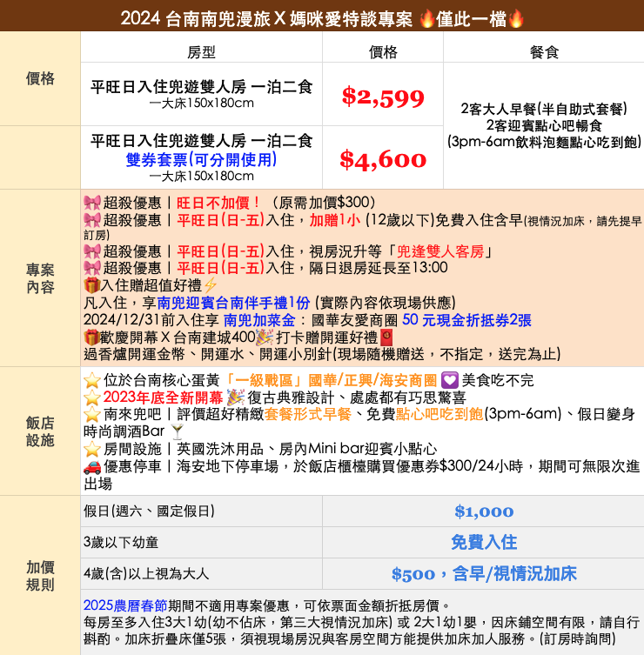This screenshot has width=644, height=655.
Task: Click the cocktail glass emoji after 調酒Bar
Action: (178, 431)
